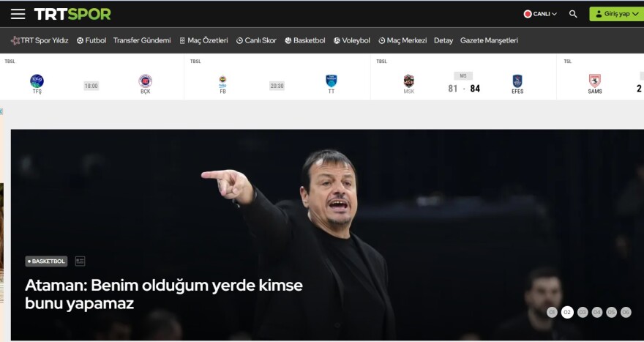
Task: Go to TRT Spor Yıldız
Action: pos(40,41)
